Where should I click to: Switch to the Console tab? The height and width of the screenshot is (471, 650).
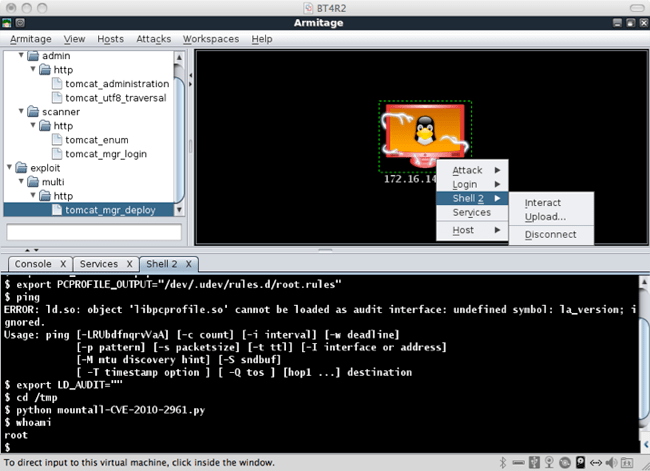pos(33,264)
